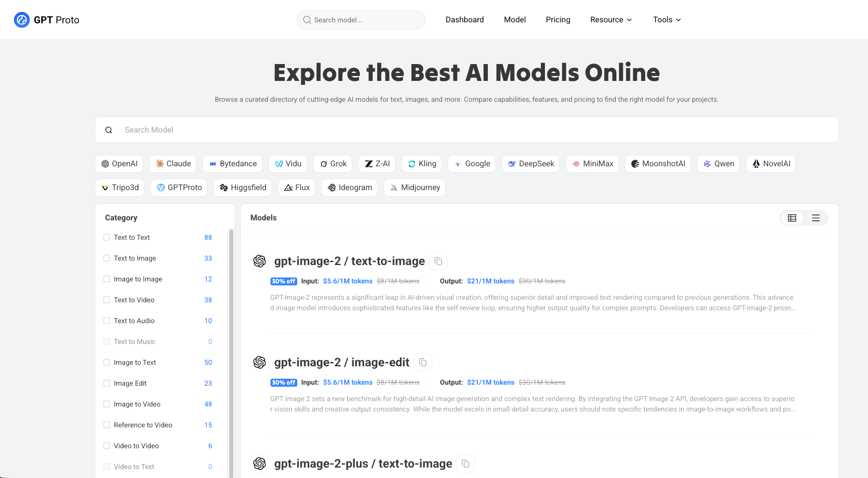The image size is (868, 478).
Task: Copy the gpt-image-2-plus / text-to-image name
Action: (x=466, y=464)
